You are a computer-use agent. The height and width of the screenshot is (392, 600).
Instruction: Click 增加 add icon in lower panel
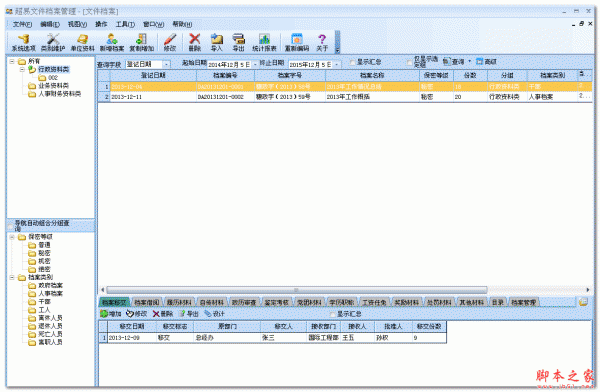click(x=111, y=314)
